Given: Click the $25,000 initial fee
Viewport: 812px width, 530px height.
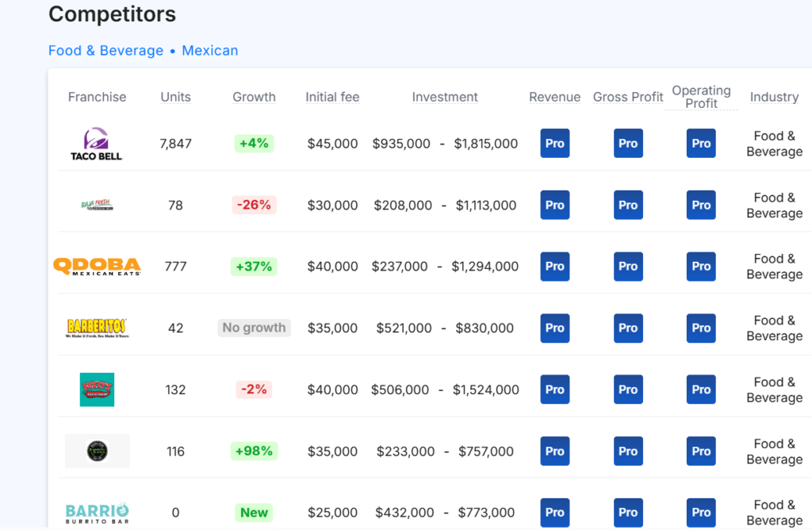Looking at the screenshot, I should (332, 513).
